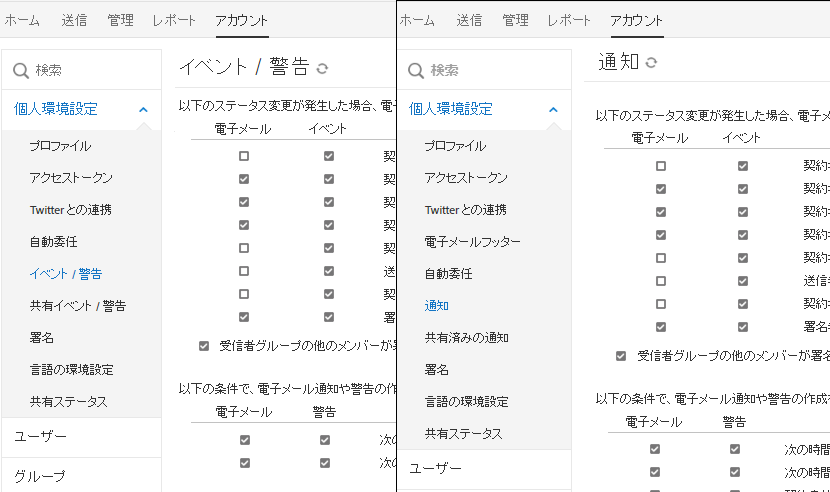Open the レポート tab in the left window
This screenshot has width=830, height=492.
(x=175, y=20)
